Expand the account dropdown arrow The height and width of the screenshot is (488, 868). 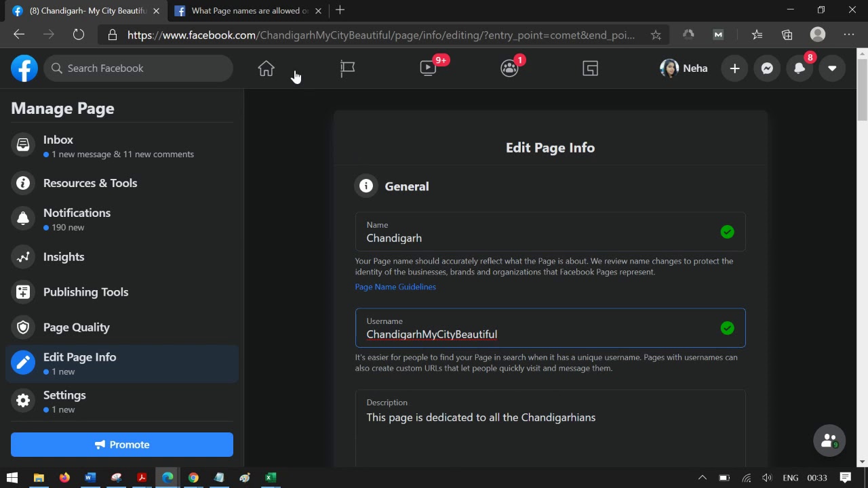(x=832, y=68)
